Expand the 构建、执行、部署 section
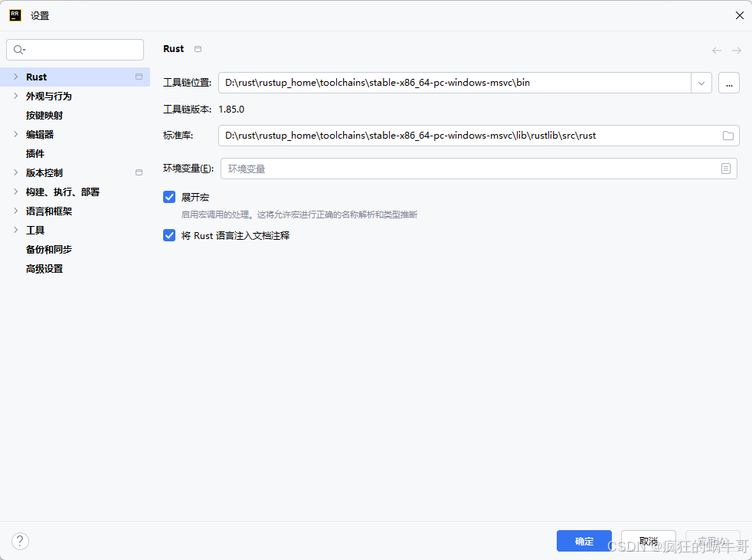 (16, 192)
